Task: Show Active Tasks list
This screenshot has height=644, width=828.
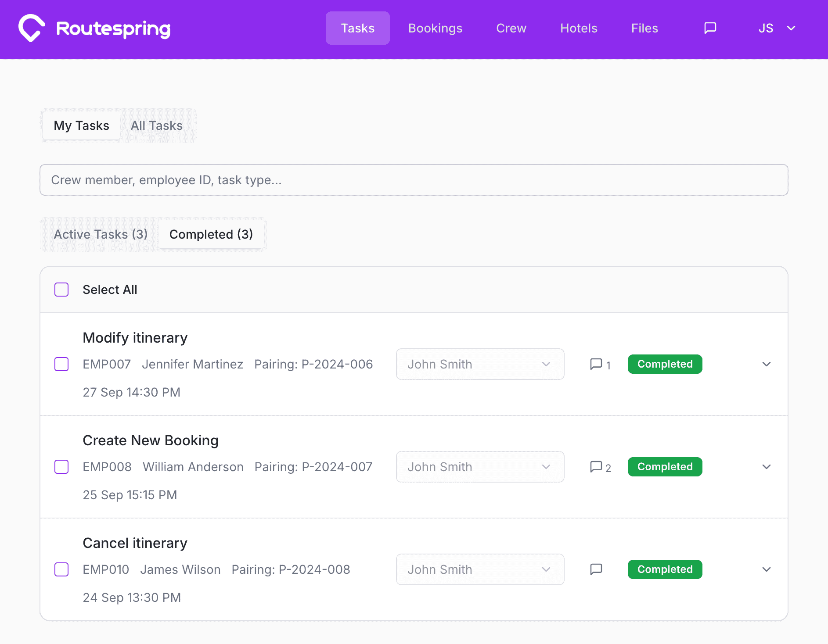Action: (x=100, y=234)
